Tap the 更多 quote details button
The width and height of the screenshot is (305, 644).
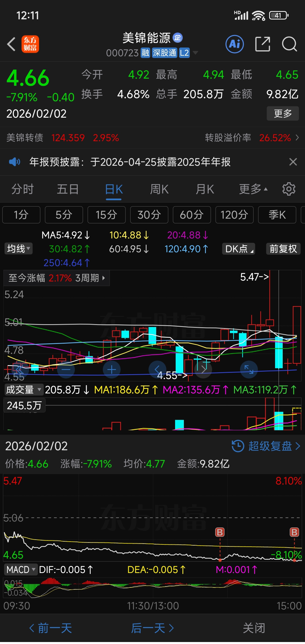point(283,113)
